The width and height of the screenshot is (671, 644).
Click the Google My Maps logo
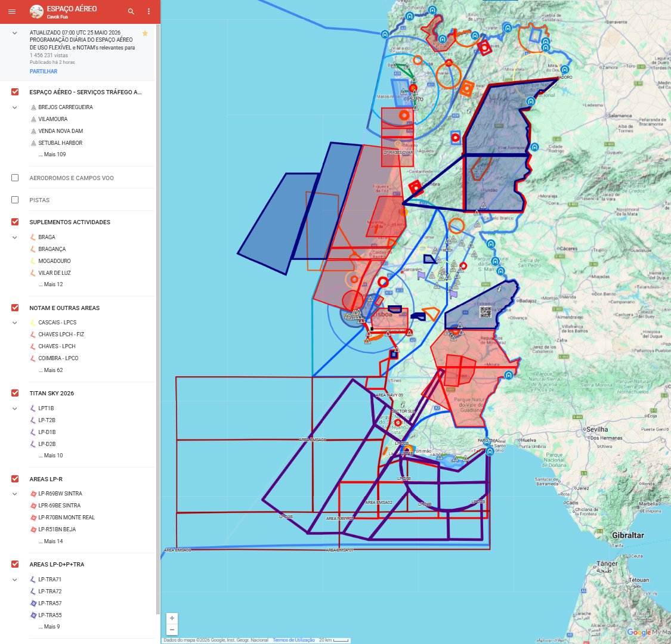(648, 633)
